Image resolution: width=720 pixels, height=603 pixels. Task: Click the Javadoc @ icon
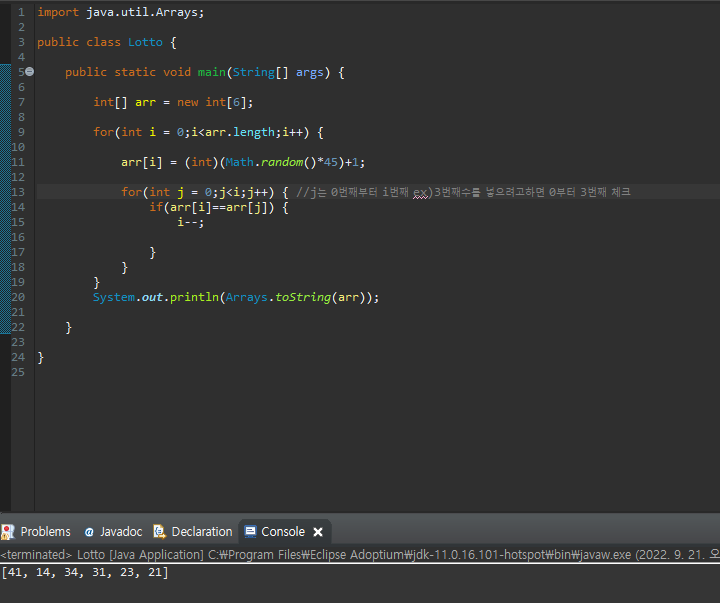89,532
